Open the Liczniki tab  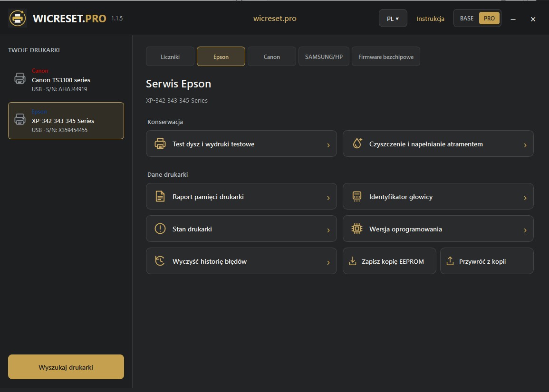tap(170, 57)
